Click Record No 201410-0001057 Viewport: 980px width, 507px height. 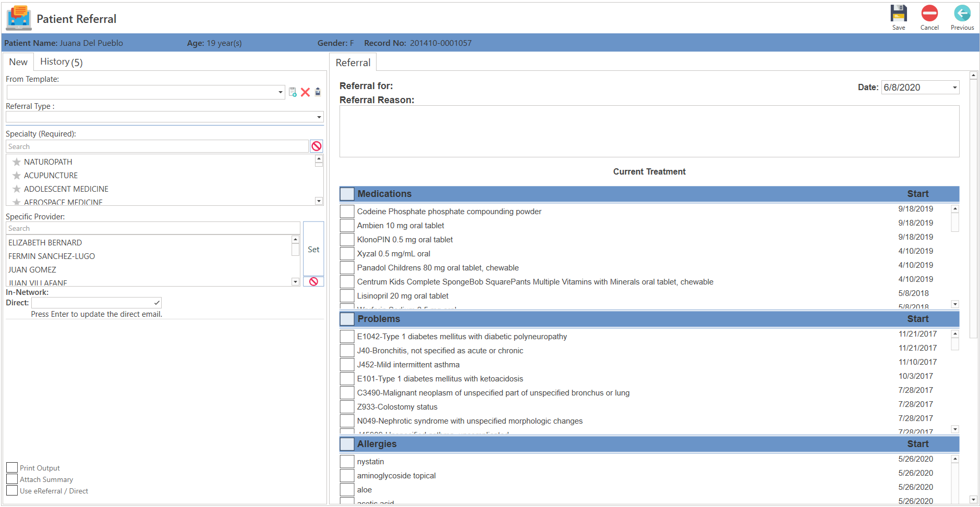[418, 43]
